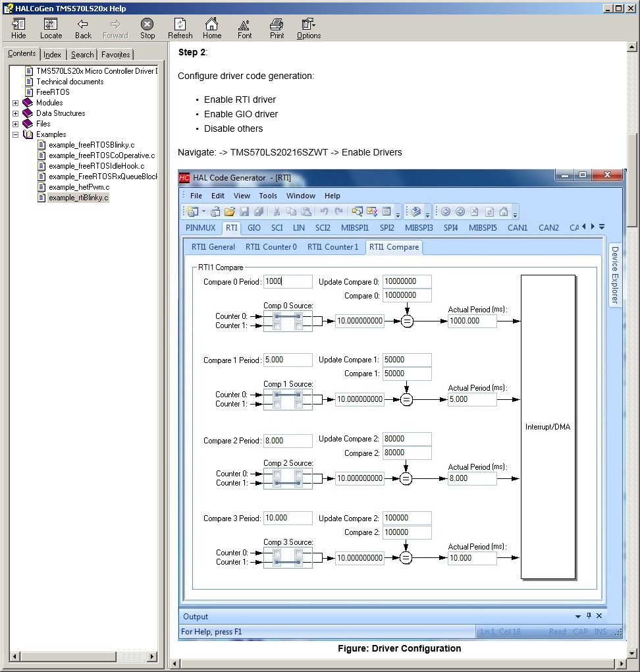Change the help Font size
This screenshot has width=640, height=672.
244,29
